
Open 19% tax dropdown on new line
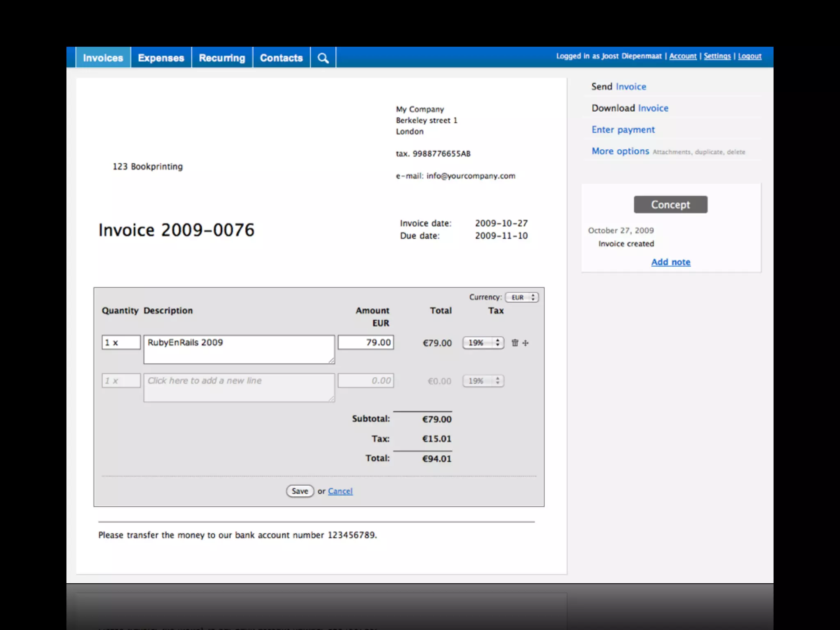coord(483,381)
